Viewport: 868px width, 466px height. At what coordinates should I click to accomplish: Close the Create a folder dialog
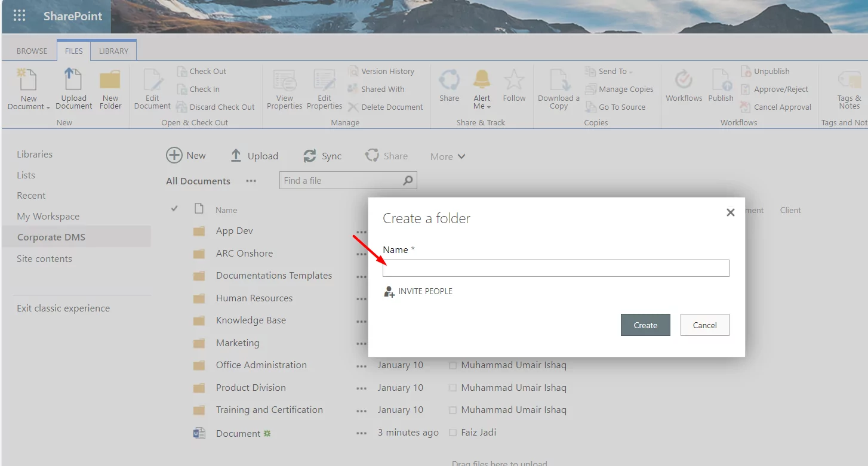click(x=730, y=212)
